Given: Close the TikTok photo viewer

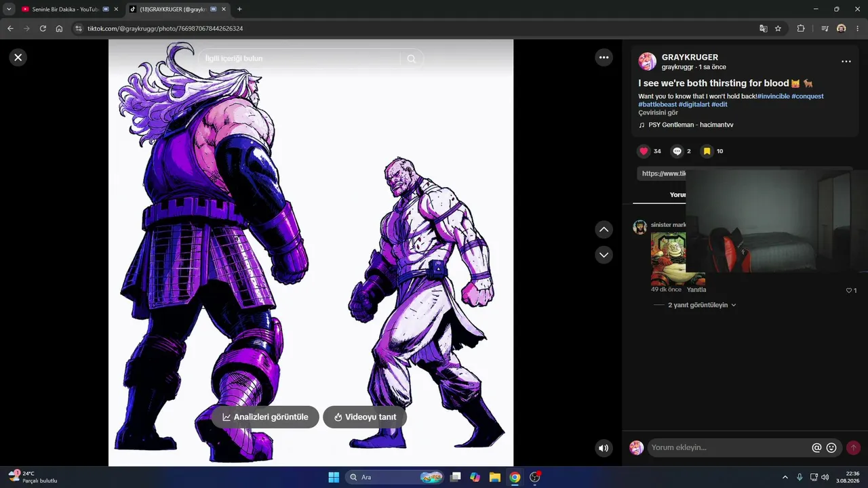Looking at the screenshot, I should tap(18, 58).
